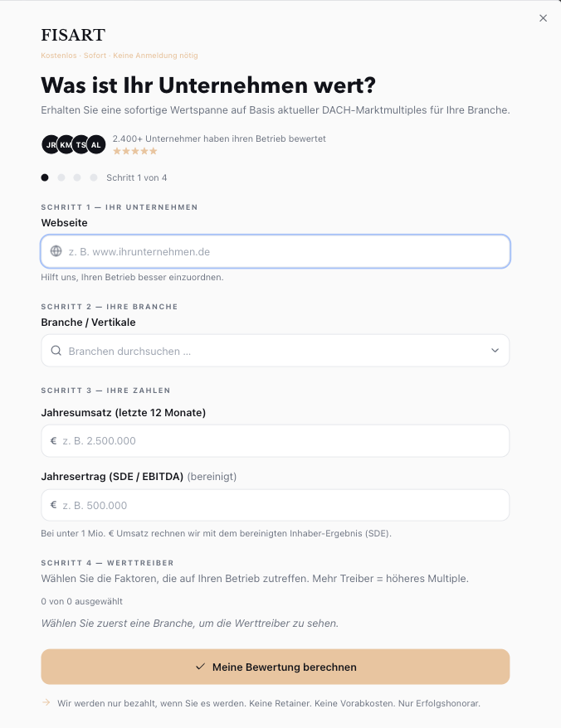The height and width of the screenshot is (728, 561).
Task: Select the first step indicator dot
Action: click(x=45, y=177)
